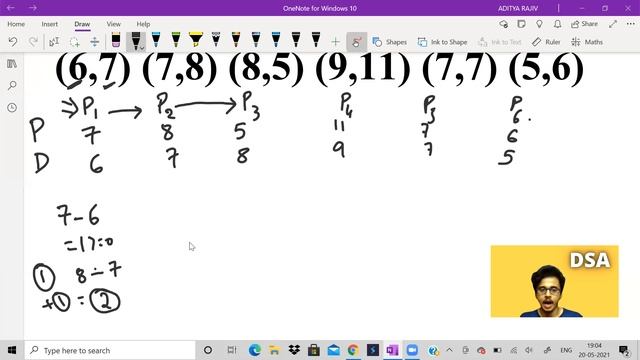Viewport: 640px width, 360px height.
Task: Open the Mail app from the taskbar
Action: [333, 350]
